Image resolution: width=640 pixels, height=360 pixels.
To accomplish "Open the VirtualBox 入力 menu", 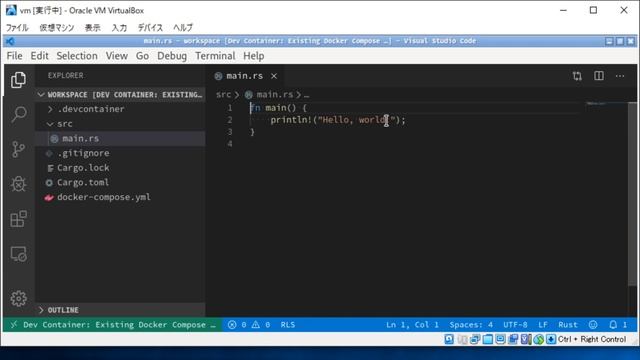I will (x=119, y=28).
